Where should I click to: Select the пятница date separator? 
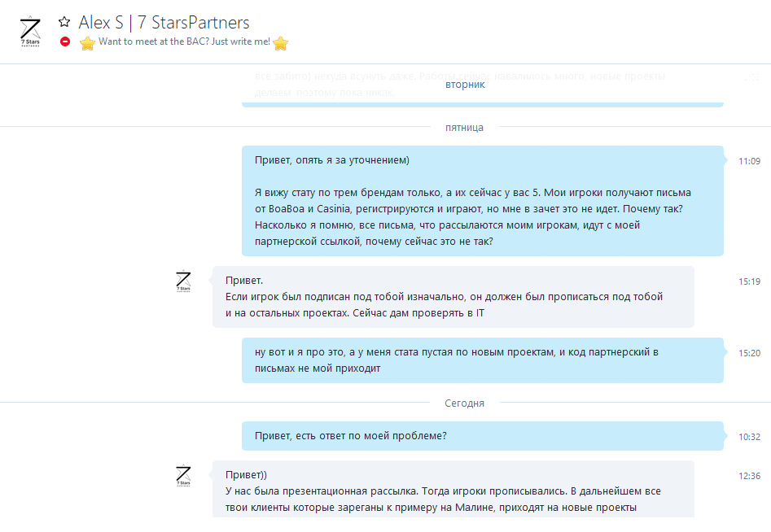[464, 128]
